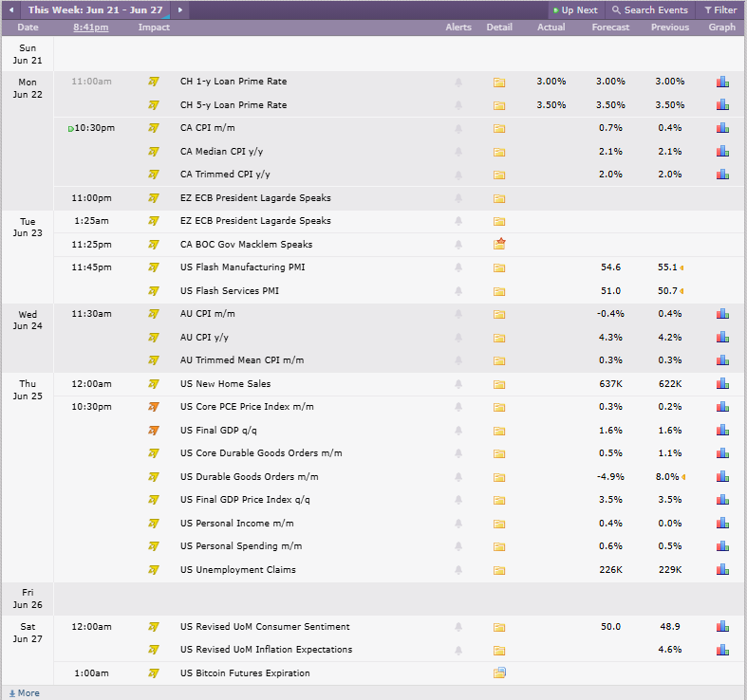
Task: Click revised marker beside Durable Goods previous 8.0%
Action: tap(683, 477)
